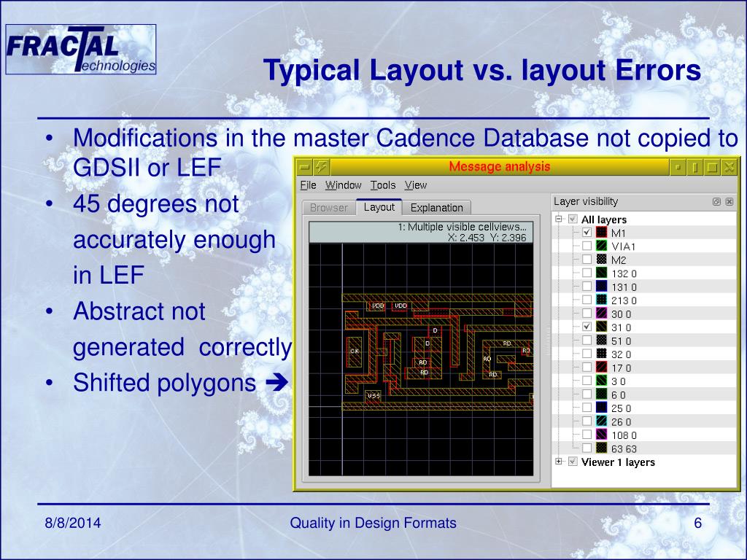Click the Fractal Technologies logo

pos(81,50)
